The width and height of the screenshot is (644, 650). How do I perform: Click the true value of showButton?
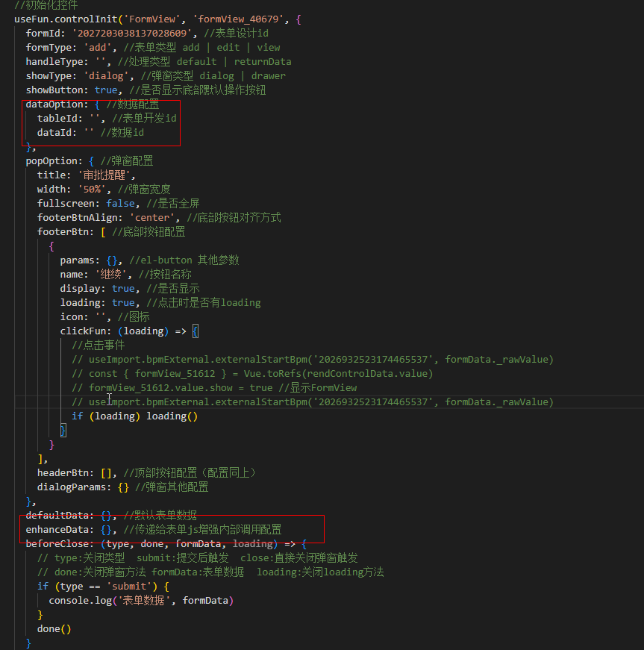[x=106, y=90]
